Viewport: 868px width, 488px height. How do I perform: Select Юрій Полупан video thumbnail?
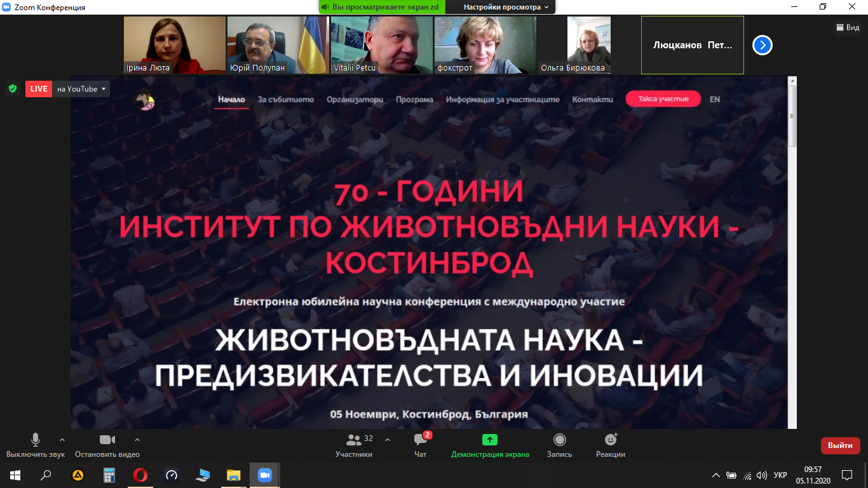(278, 45)
